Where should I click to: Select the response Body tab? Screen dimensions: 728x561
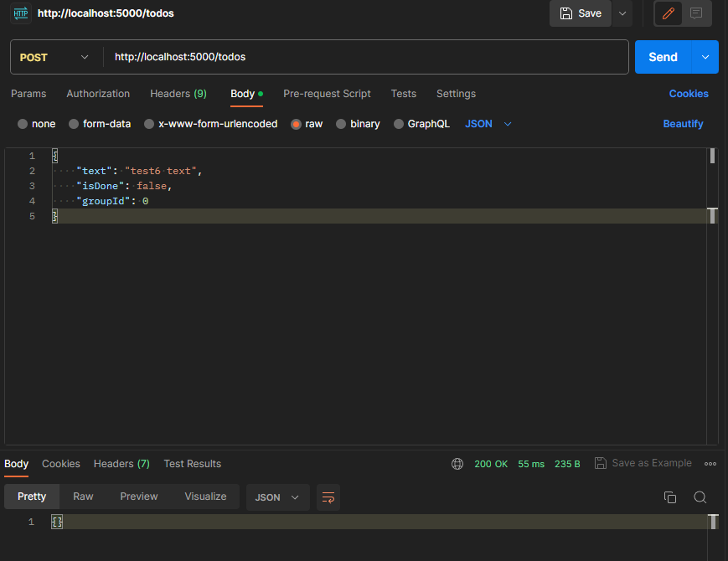(x=16, y=464)
